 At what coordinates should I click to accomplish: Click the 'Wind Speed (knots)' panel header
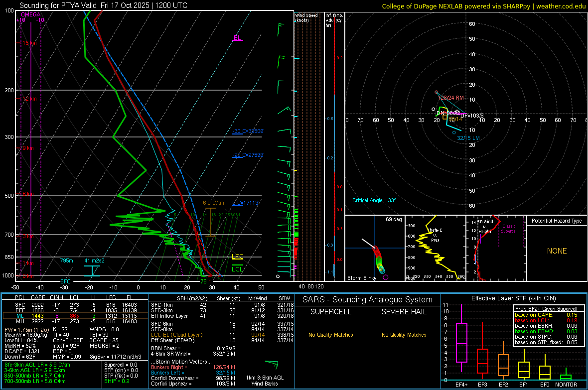306,17
